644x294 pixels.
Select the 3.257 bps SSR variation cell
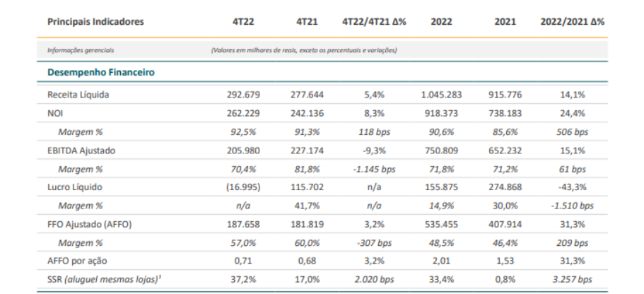click(x=573, y=278)
